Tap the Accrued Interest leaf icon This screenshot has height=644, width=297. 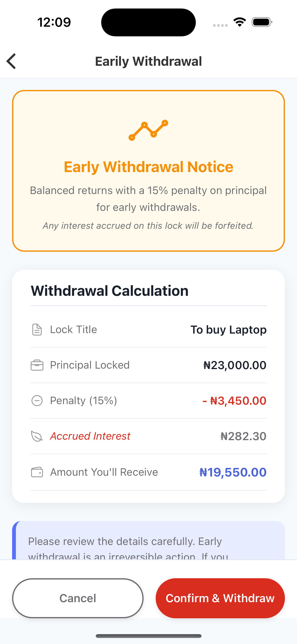click(x=37, y=436)
